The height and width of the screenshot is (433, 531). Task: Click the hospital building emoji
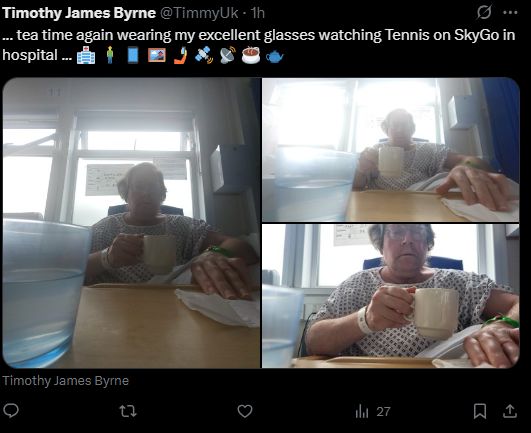click(86, 55)
